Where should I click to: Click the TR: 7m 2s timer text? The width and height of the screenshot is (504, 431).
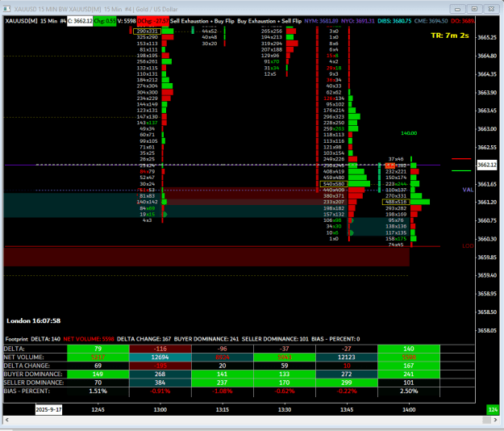450,36
